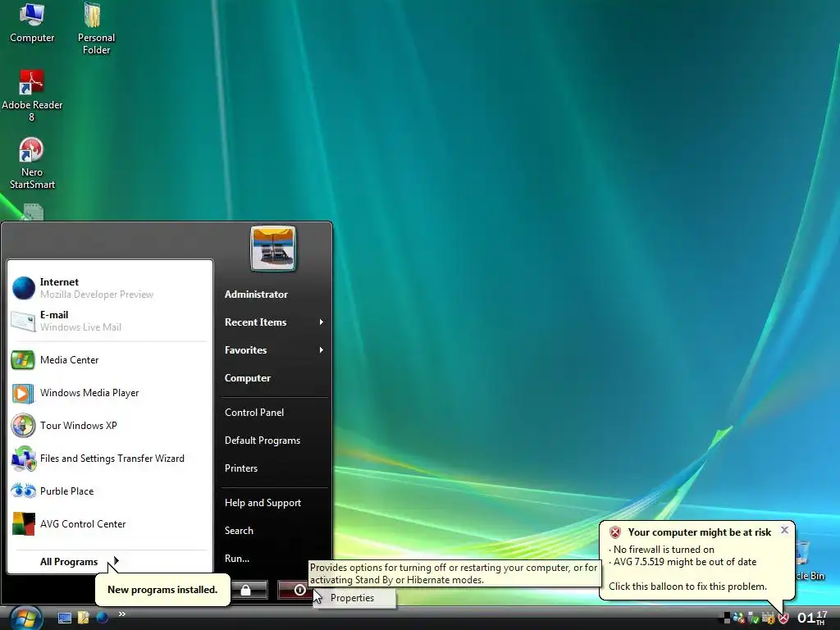The height and width of the screenshot is (630, 840).
Task: Open the Personal Folder desktop icon
Action: point(96,29)
